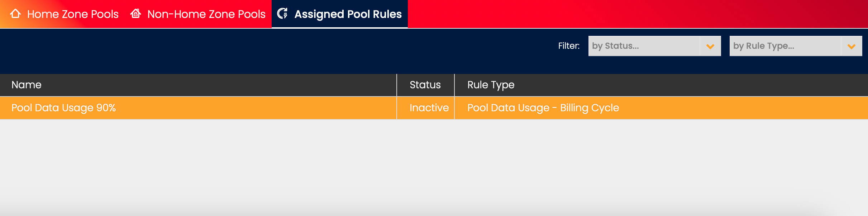Image resolution: width=868 pixels, height=216 pixels.
Task: Open the Non-Home Zone Pools tab
Action: pyautogui.click(x=206, y=14)
